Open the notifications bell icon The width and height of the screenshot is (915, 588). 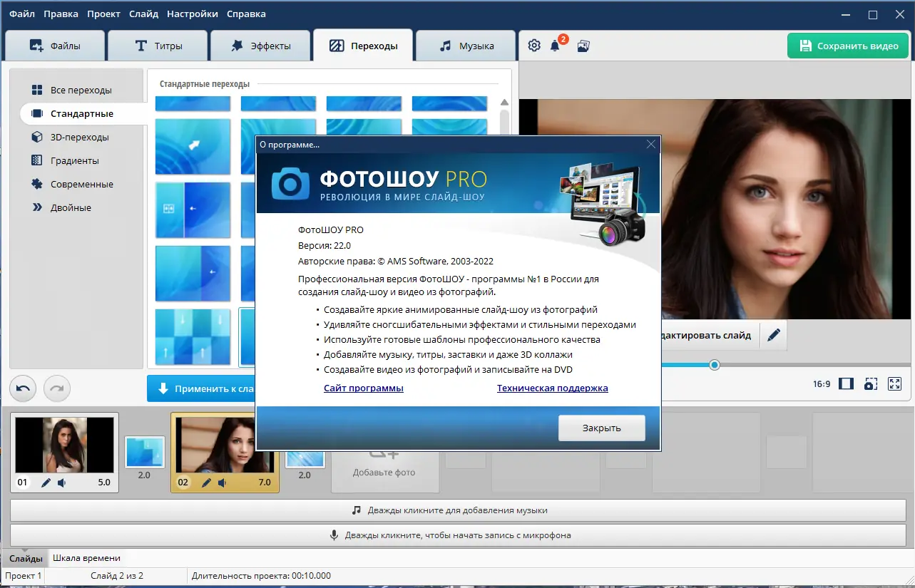click(555, 46)
